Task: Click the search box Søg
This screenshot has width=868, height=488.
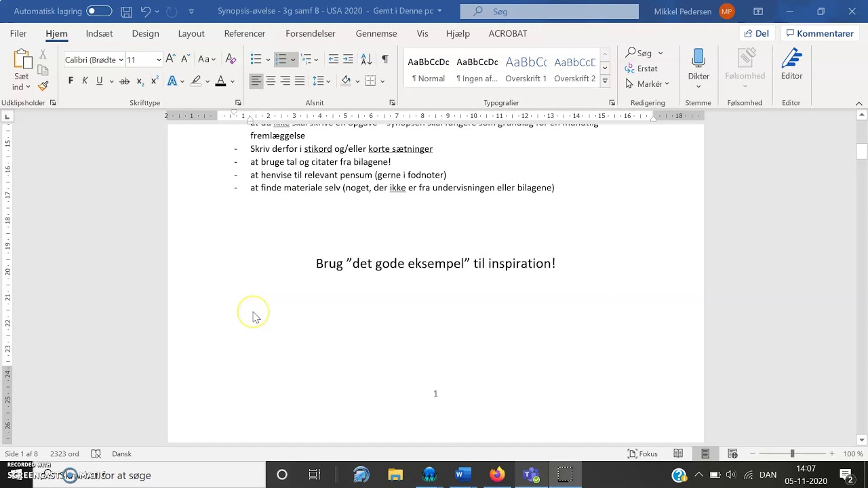Action: 549,12
